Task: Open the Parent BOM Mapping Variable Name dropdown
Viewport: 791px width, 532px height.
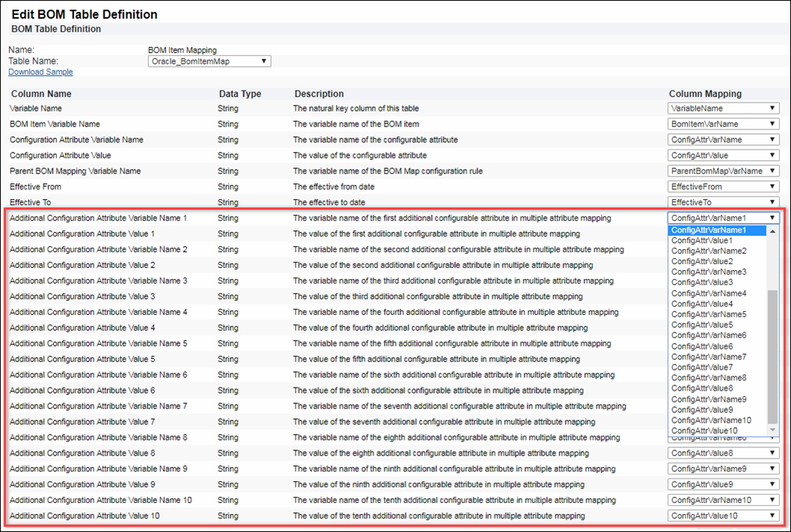Action: (x=722, y=171)
